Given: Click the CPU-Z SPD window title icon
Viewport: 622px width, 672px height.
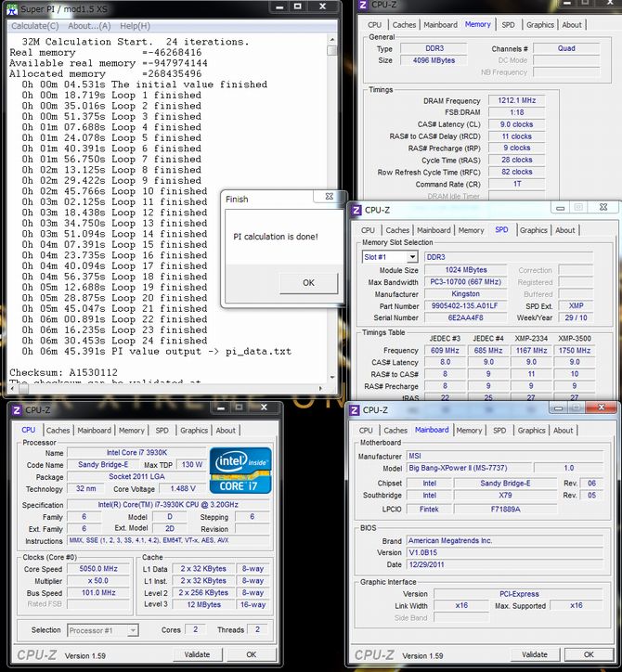Looking at the screenshot, I should coord(356,210).
